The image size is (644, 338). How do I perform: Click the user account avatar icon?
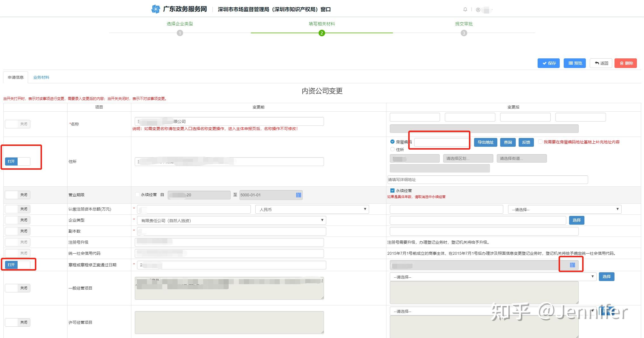pos(478,10)
